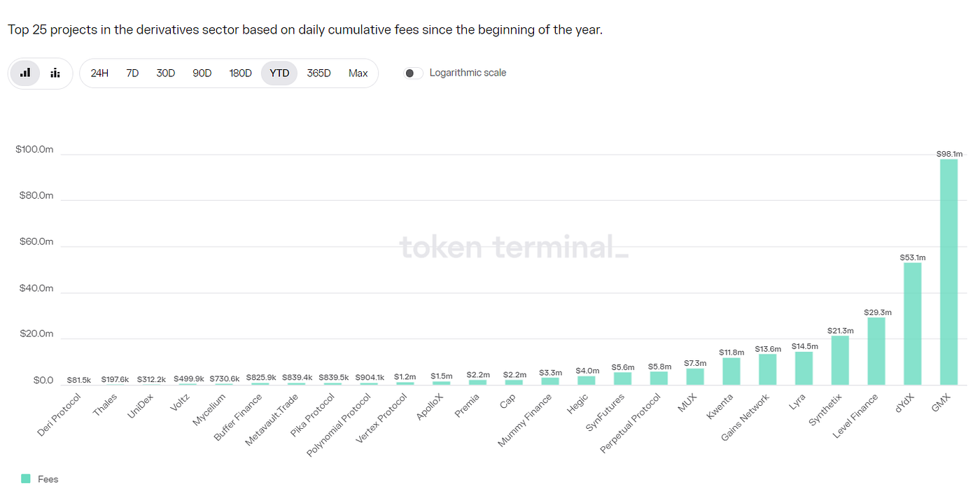
Task: Select the 90D time range
Action: pos(202,73)
